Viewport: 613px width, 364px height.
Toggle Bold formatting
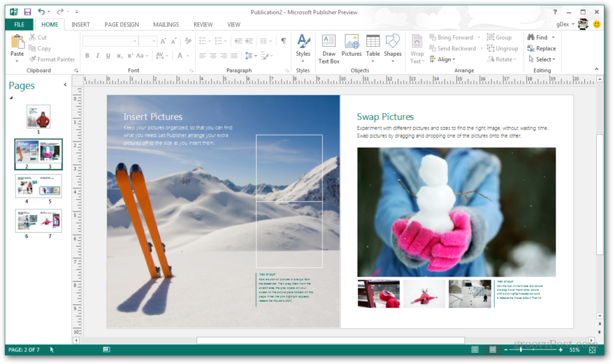(87, 55)
